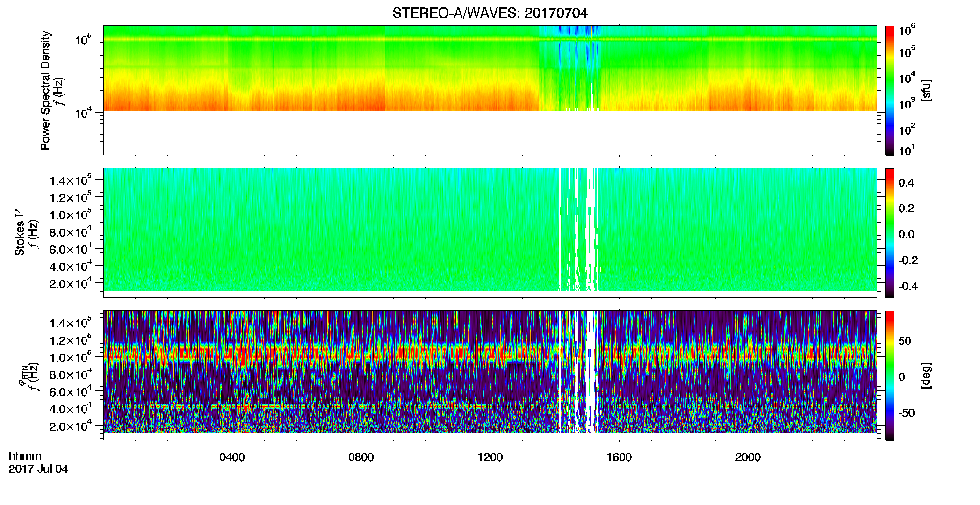Click the top [sfu] power colorbar
980x505 pixels.
(x=890, y=90)
